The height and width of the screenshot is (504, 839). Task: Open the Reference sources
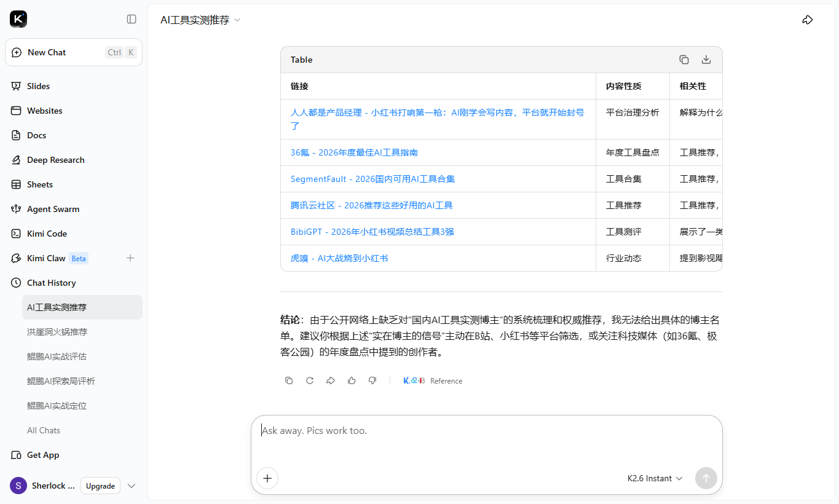click(x=433, y=381)
